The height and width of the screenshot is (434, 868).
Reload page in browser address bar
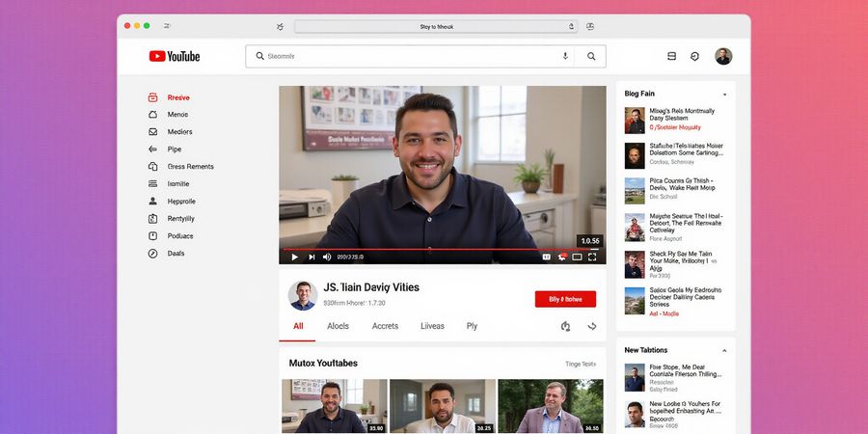click(x=571, y=27)
